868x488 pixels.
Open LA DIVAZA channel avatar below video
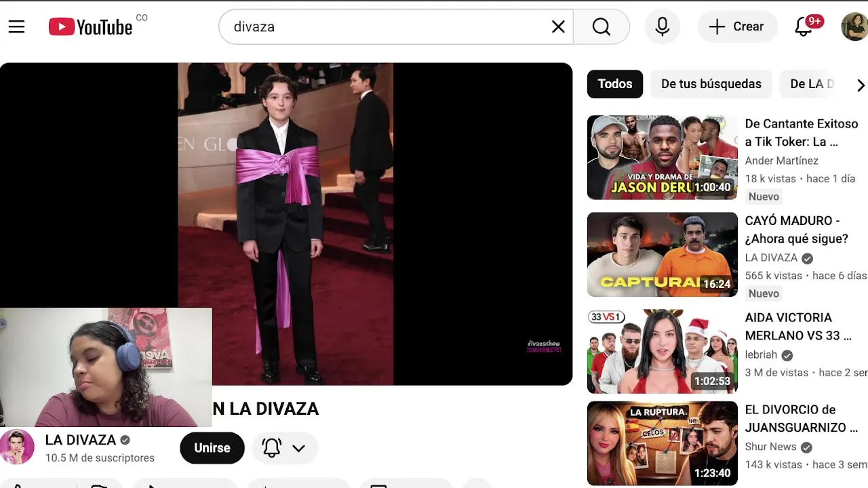point(17,447)
